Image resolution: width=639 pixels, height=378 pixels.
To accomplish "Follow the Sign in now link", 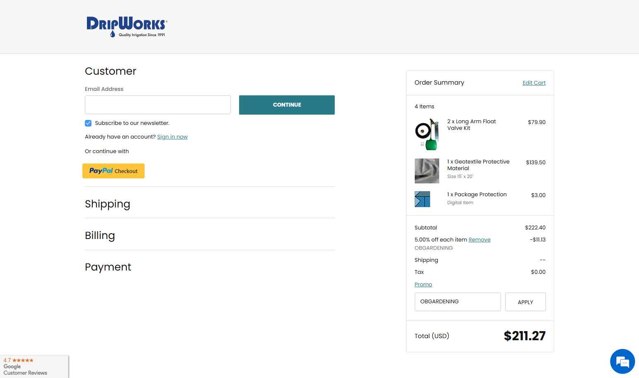I will tap(172, 137).
